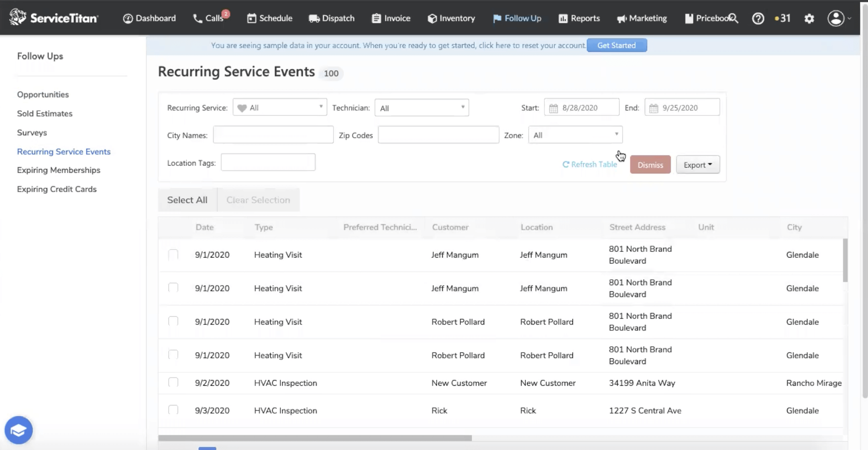Check the row checkbox for Rick's HVAC Inspection
This screenshot has width=868, height=450.
pos(173,410)
